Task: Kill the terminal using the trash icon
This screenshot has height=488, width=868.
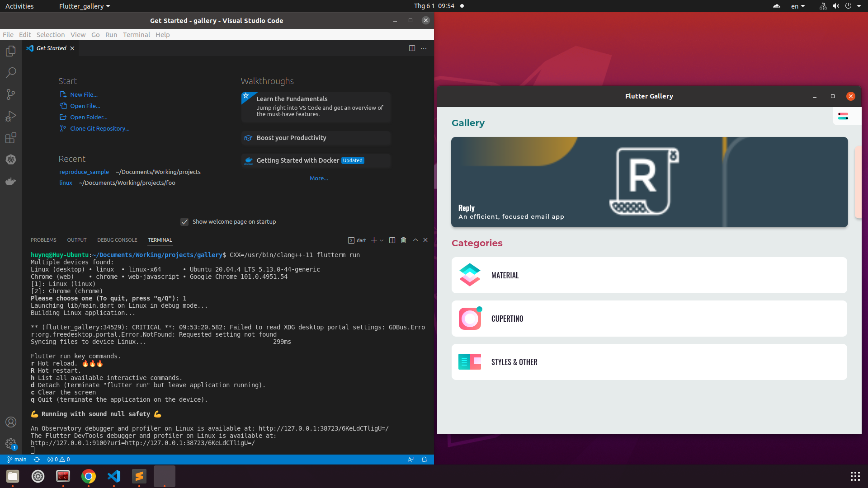Action: (403, 240)
